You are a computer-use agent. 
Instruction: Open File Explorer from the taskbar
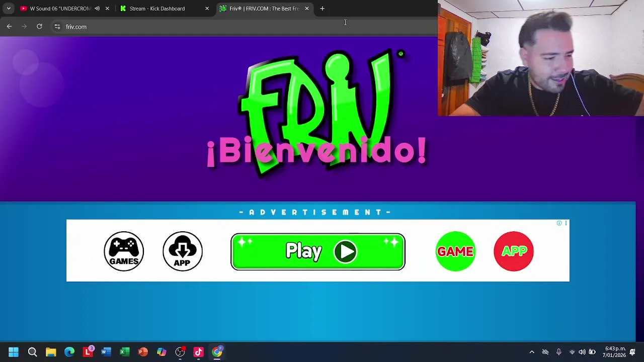tap(51, 352)
